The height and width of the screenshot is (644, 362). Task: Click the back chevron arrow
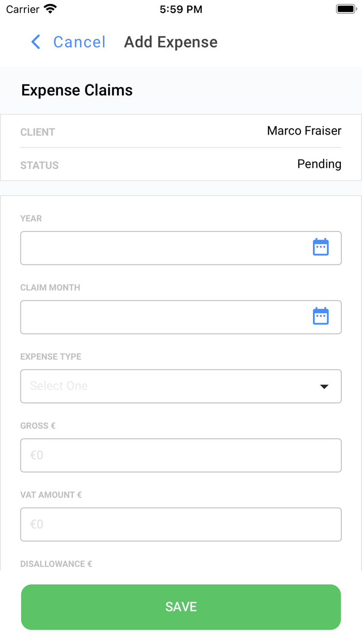35,42
